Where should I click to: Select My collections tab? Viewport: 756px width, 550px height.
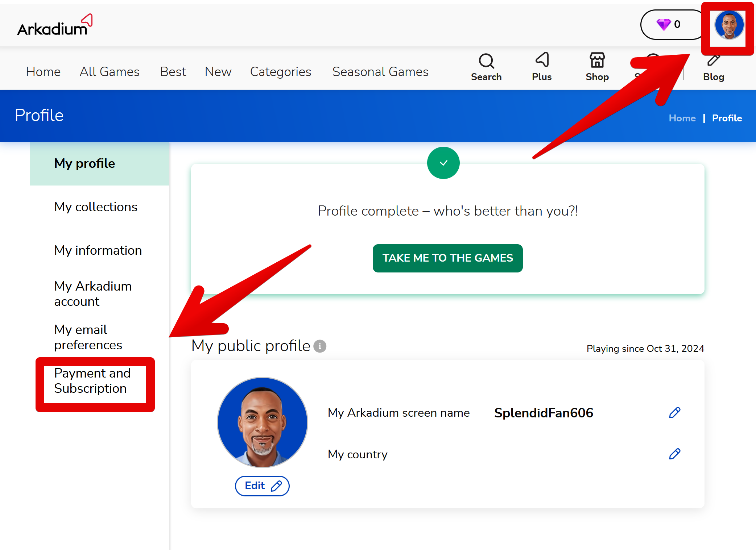point(96,207)
